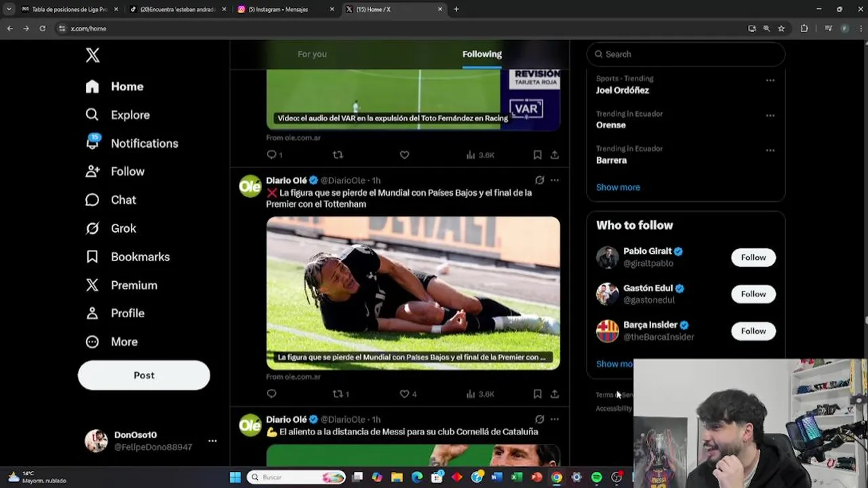
Task: Open Explore search page
Action: pyautogui.click(x=117, y=115)
